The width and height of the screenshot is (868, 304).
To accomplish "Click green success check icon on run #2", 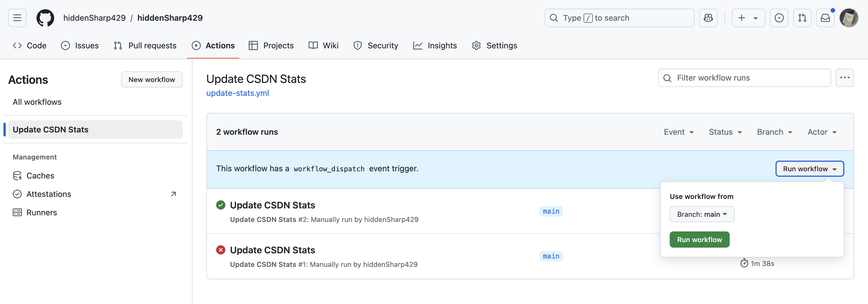I will click(x=221, y=205).
